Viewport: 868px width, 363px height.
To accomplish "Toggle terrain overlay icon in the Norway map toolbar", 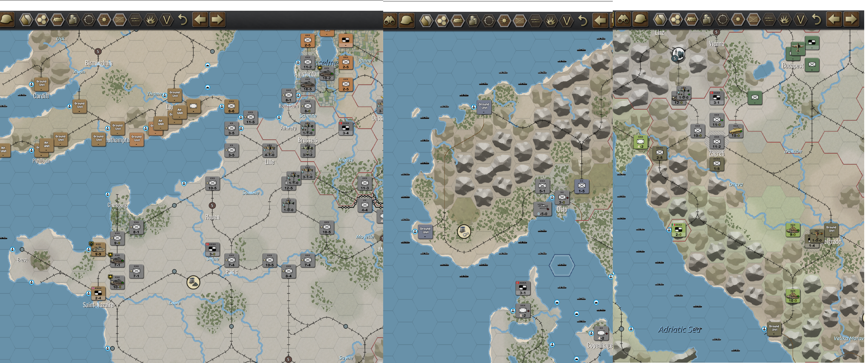I will (x=426, y=21).
